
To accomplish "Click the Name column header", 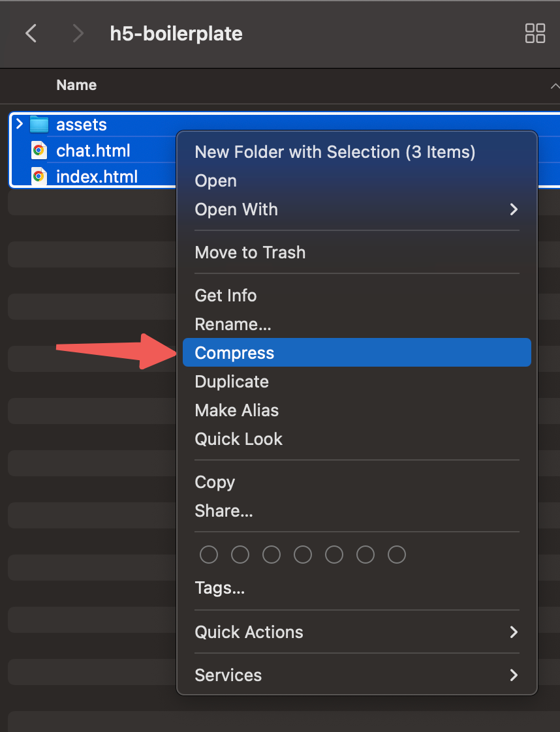I will click(76, 85).
